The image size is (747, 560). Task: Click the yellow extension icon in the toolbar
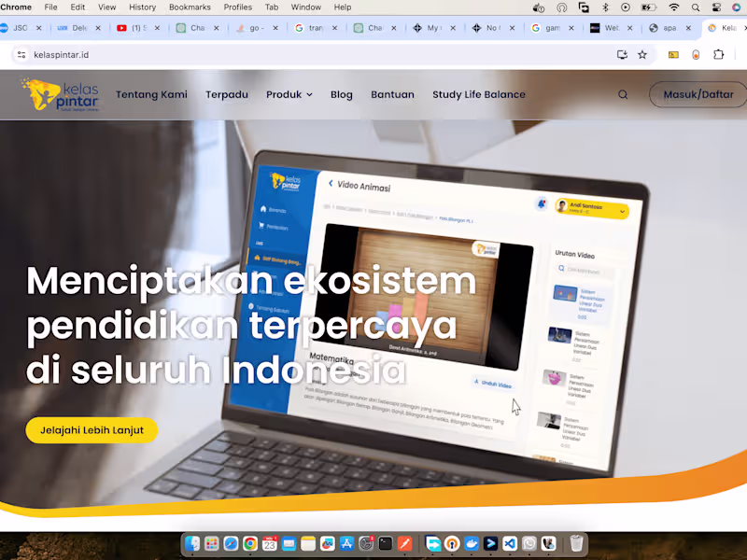tap(673, 55)
